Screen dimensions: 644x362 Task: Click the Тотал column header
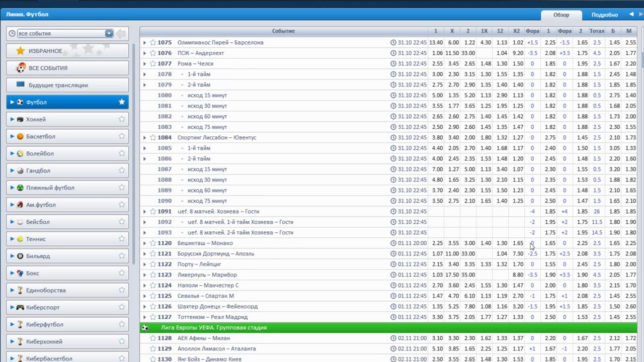[x=597, y=31]
